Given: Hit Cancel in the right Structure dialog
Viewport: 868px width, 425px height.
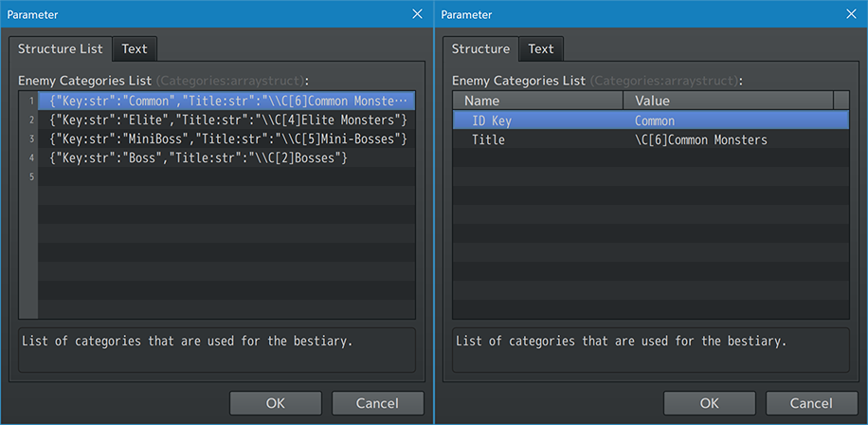Looking at the screenshot, I should click(x=811, y=403).
